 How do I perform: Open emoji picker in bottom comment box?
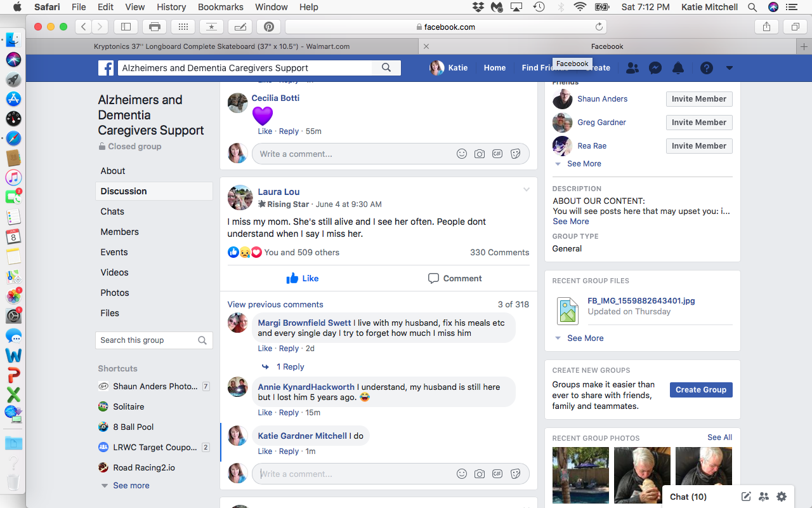click(x=462, y=474)
